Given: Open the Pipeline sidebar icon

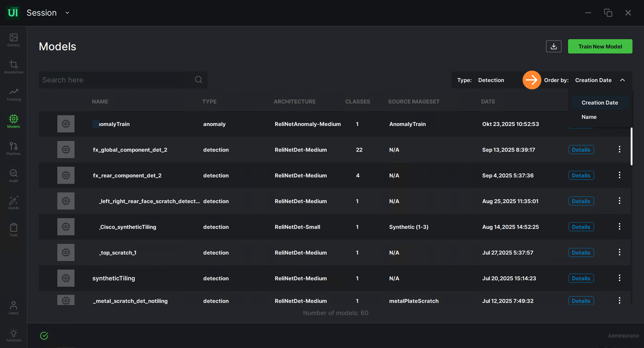Looking at the screenshot, I should coord(13,148).
